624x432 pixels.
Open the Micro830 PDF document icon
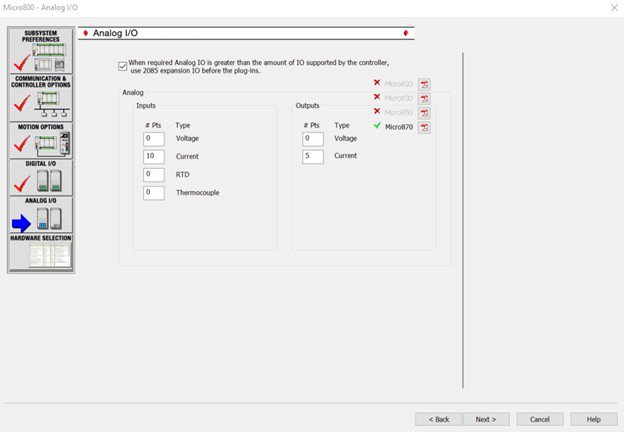tap(424, 99)
